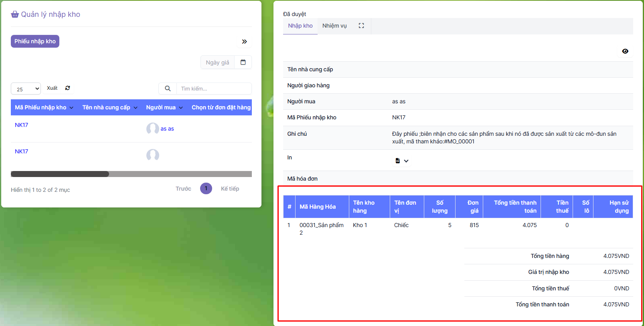
Task: Click the refresh table icon
Action: [68, 88]
